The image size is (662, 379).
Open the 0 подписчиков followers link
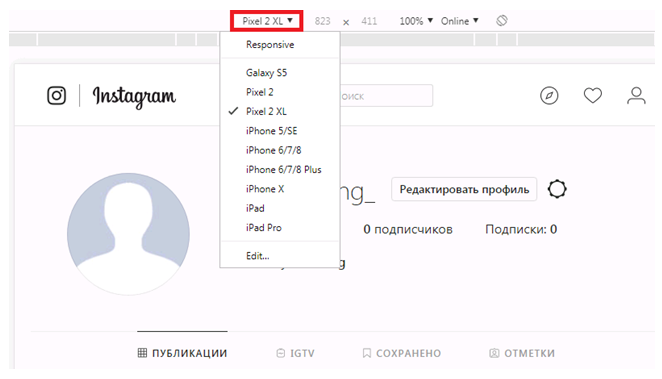408,230
